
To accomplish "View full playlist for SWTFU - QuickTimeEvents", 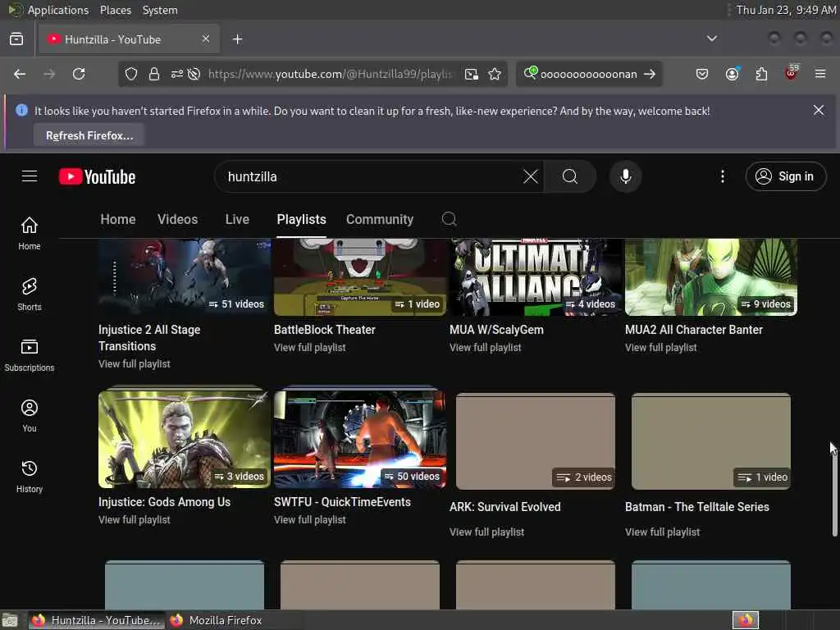I will click(309, 519).
